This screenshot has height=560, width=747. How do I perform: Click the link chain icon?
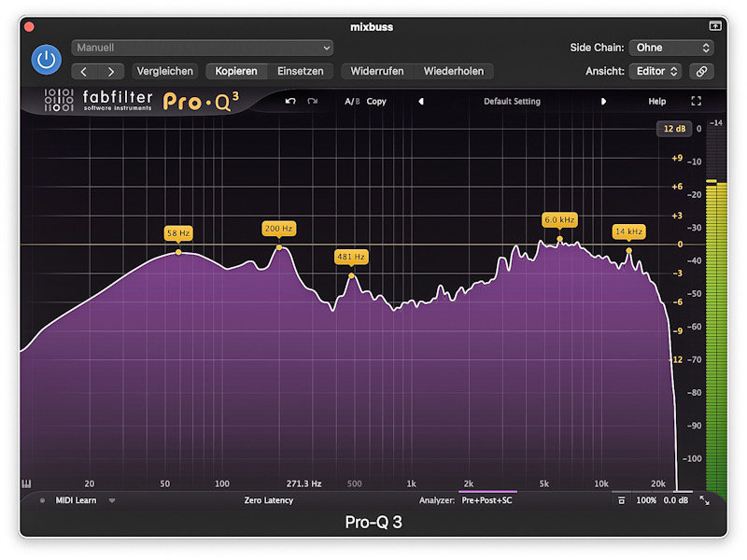pyautogui.click(x=701, y=72)
